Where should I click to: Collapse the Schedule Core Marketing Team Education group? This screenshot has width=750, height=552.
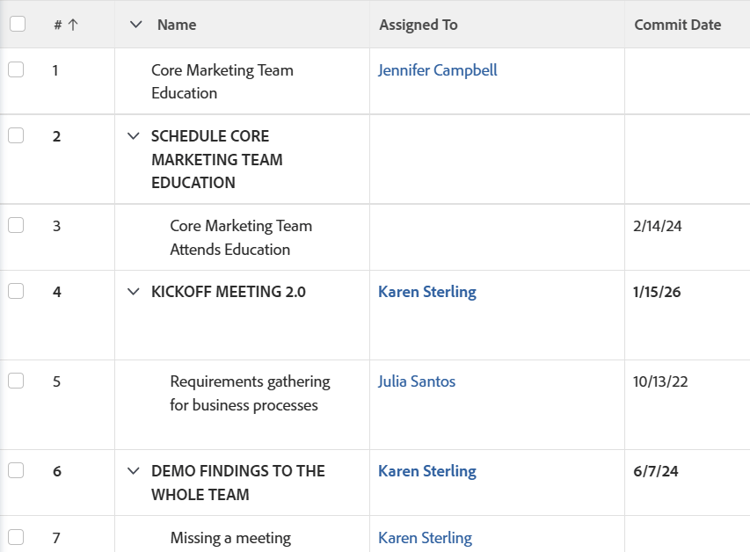pyautogui.click(x=133, y=137)
